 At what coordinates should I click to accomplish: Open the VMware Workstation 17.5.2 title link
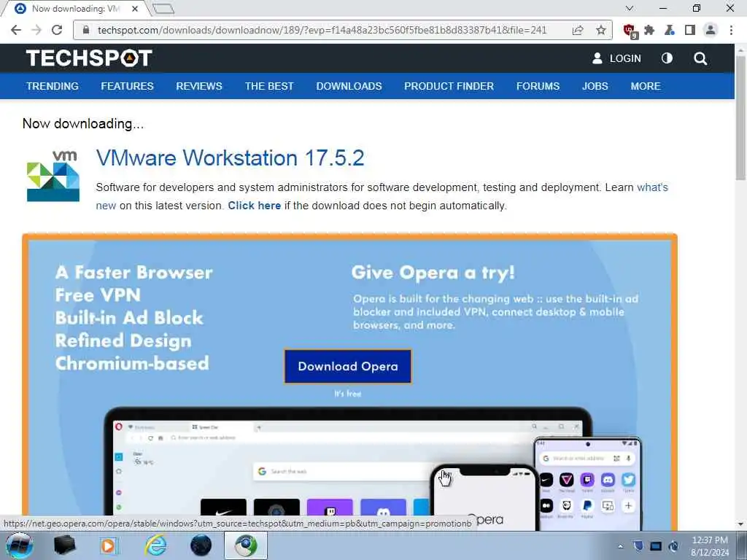(x=230, y=158)
